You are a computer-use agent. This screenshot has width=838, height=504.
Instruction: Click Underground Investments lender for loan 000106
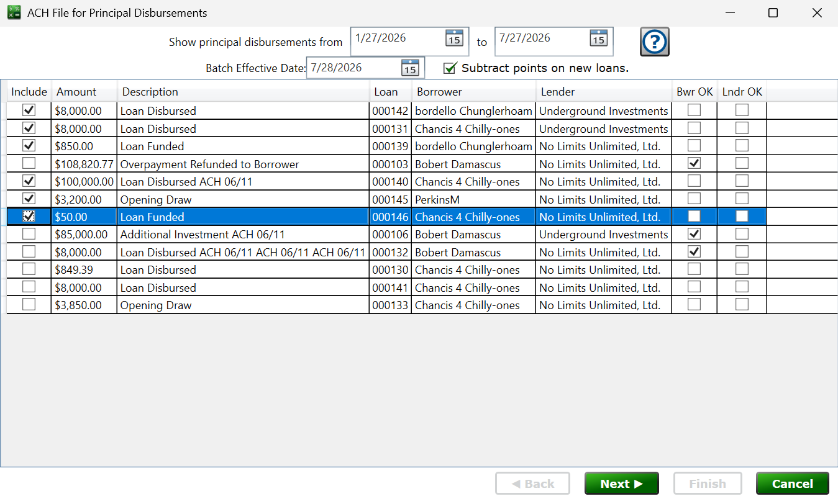pyautogui.click(x=604, y=235)
